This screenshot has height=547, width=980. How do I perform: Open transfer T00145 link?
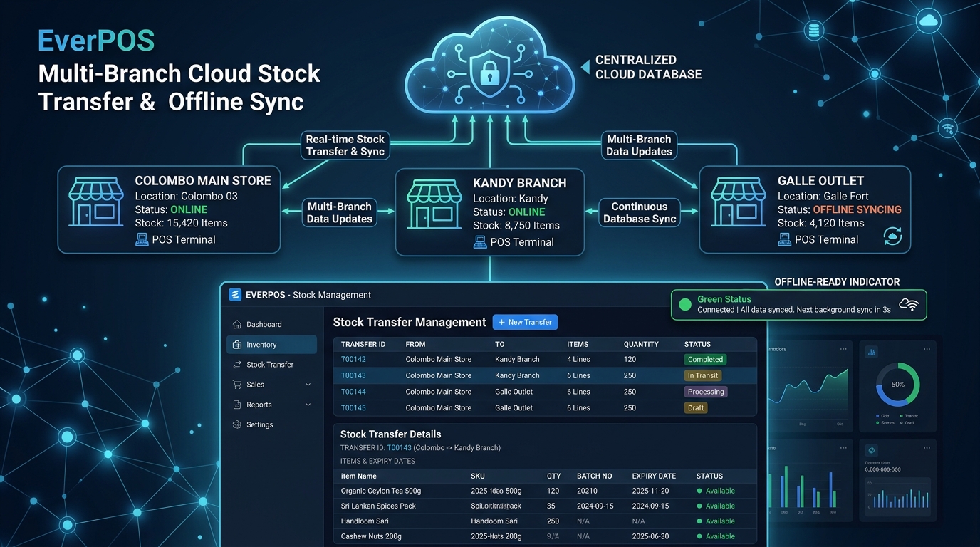click(x=353, y=408)
